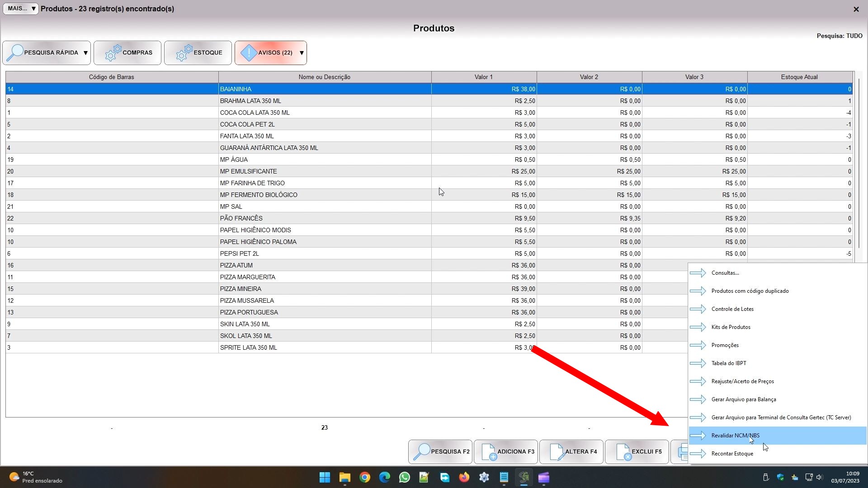Select the MP FERMENTO BIOLÓGICO row
This screenshot has width=868, height=488.
tap(429, 195)
